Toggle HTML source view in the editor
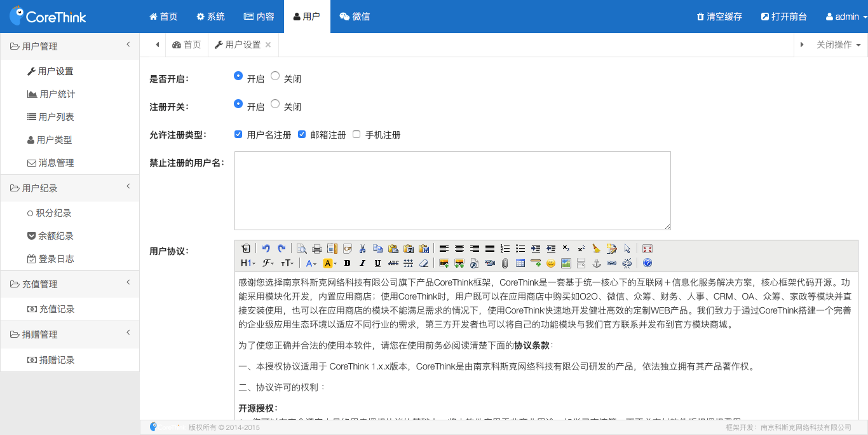 coord(246,249)
